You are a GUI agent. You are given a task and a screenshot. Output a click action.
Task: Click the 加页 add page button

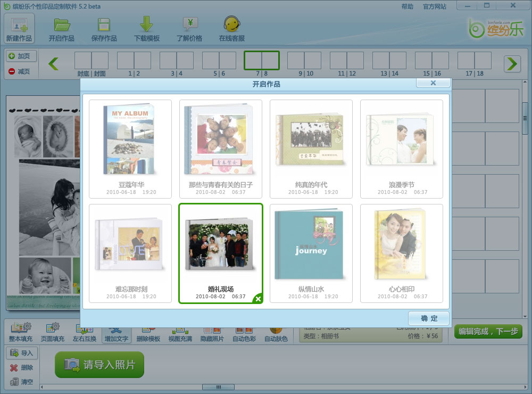coord(20,56)
